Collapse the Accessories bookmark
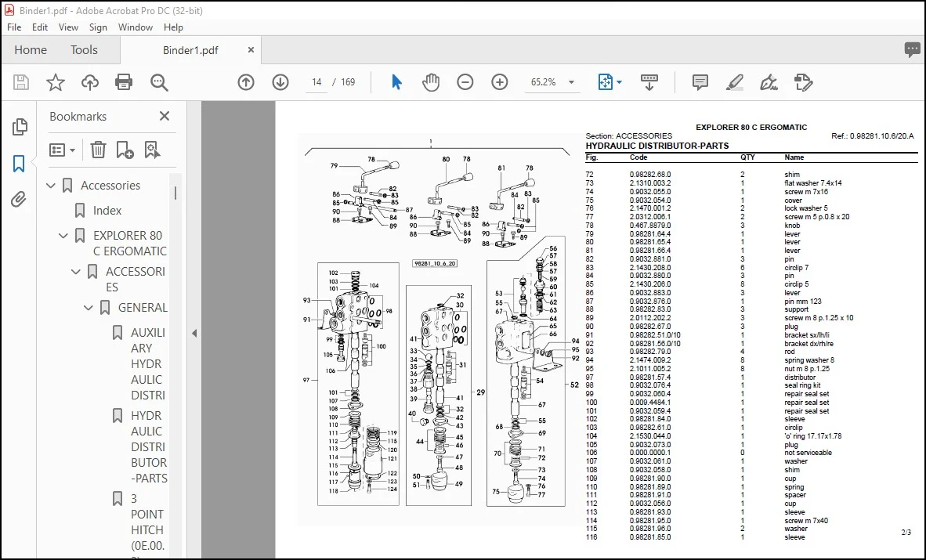Screen dimensions: 926x560 point(51,186)
